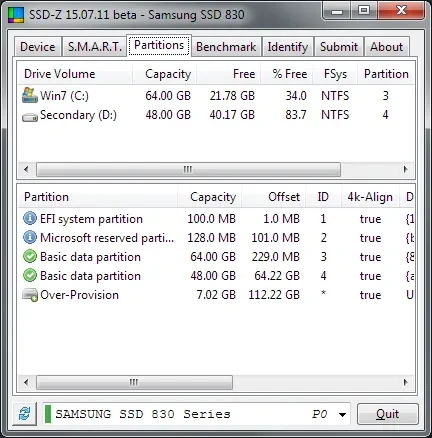The height and width of the screenshot is (438, 432).
Task: Open the drive selector dropdown arrow
Action: point(342,415)
